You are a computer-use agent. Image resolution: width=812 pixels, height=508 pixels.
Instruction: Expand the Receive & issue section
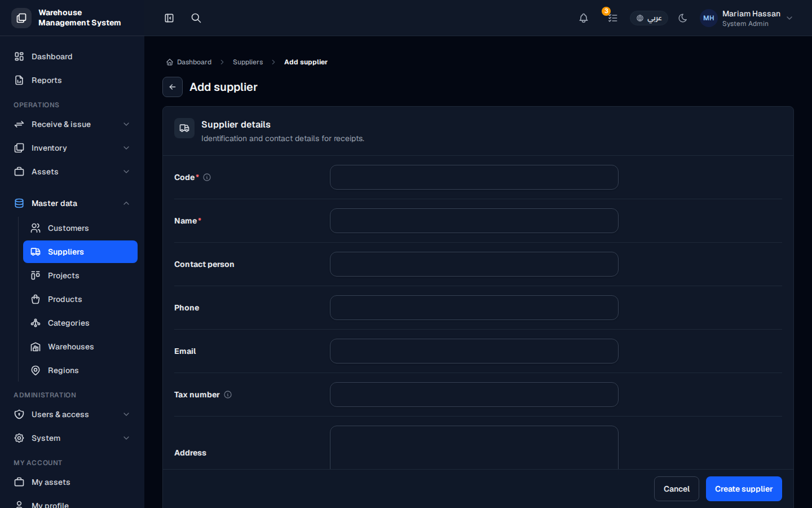tap(72, 124)
